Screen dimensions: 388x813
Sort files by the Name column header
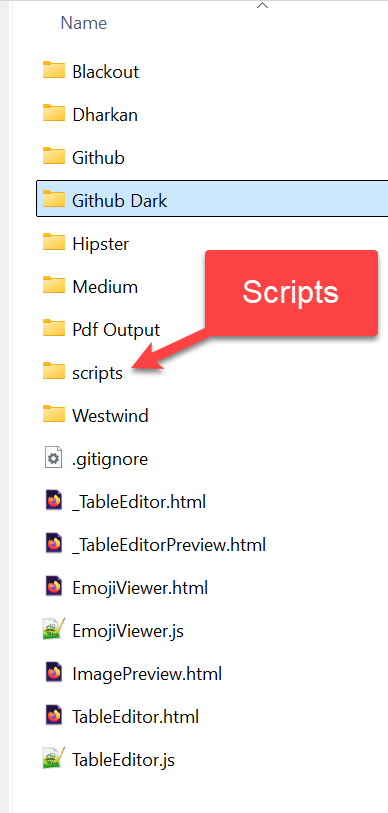pos(84,23)
